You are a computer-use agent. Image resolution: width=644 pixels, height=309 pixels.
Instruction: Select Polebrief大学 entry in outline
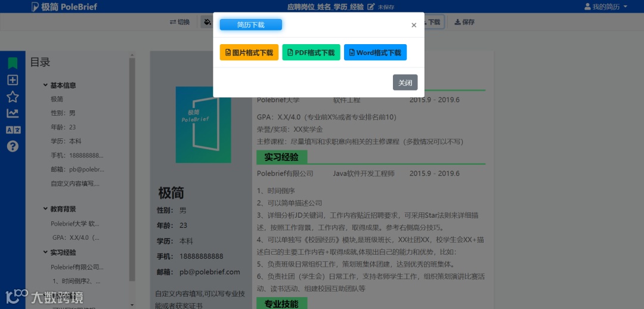click(75, 224)
